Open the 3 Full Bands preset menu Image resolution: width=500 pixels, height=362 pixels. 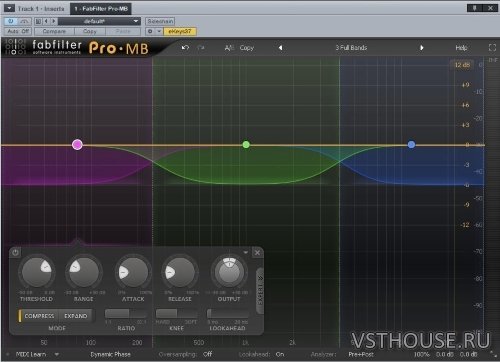[x=351, y=48]
